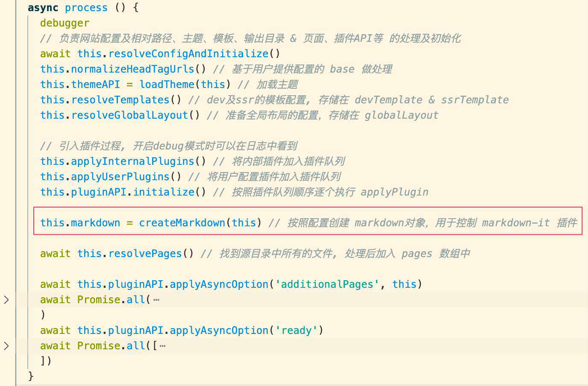Click the 'loadTheme' function call
Screen dimensions: 588x386
[167, 85]
